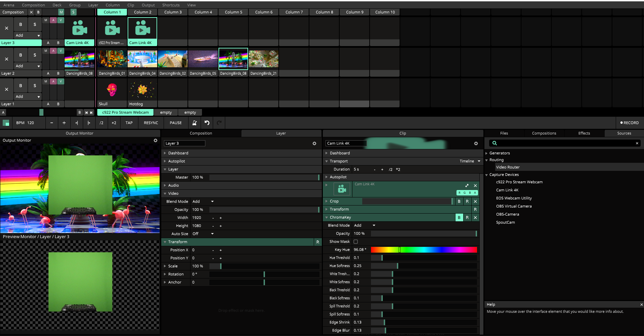Screen dimensions: 644x336
Task: Open the Clip panel gear menu
Action: (476, 144)
